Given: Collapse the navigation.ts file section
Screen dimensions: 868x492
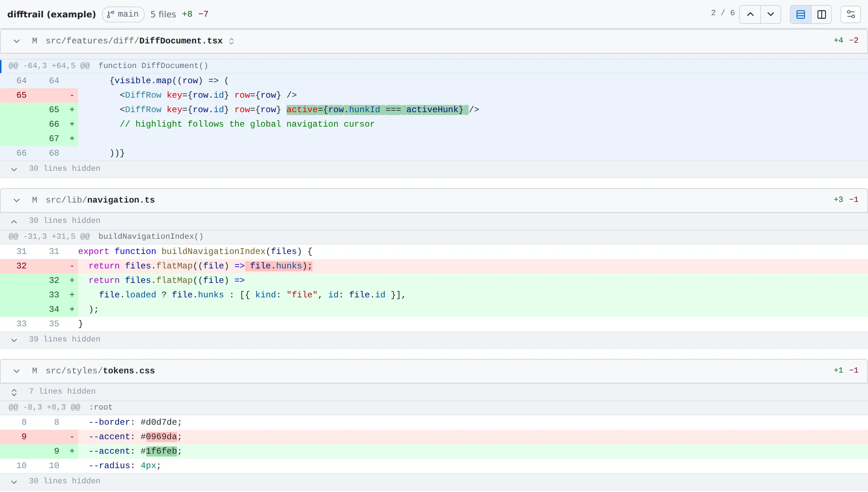Looking at the screenshot, I should point(17,200).
